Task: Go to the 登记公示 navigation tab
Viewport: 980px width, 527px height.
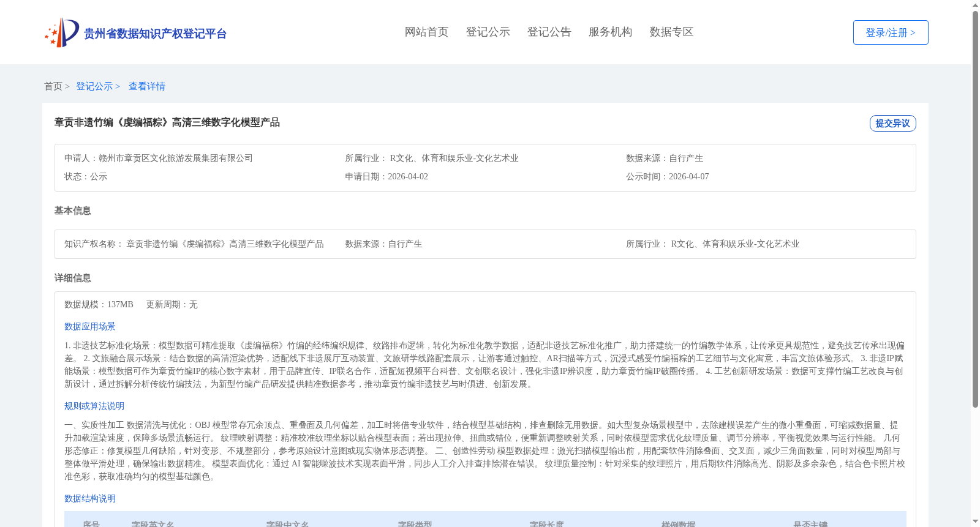Action: (488, 32)
